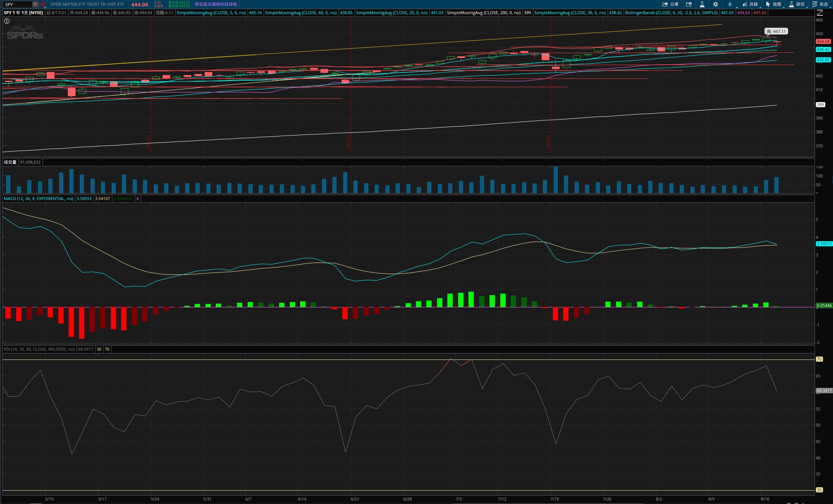The height and width of the screenshot is (504, 833).
Task: Click the 开:444.24 open readout
Action: 79,13
